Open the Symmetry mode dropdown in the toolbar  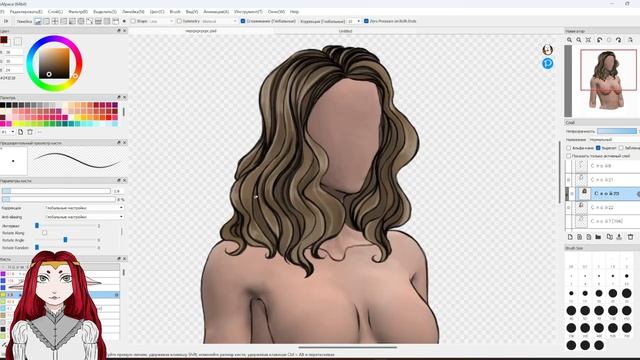219,21
